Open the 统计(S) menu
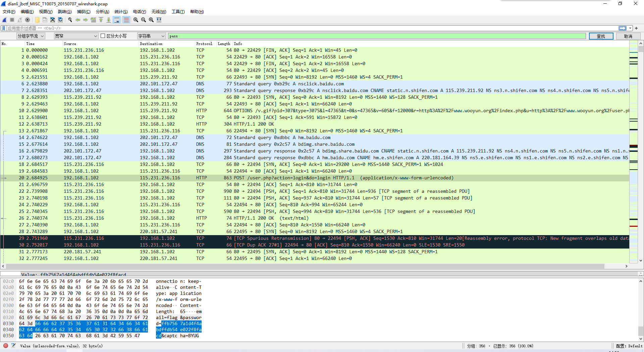The width and height of the screenshot is (644, 352). (x=121, y=12)
